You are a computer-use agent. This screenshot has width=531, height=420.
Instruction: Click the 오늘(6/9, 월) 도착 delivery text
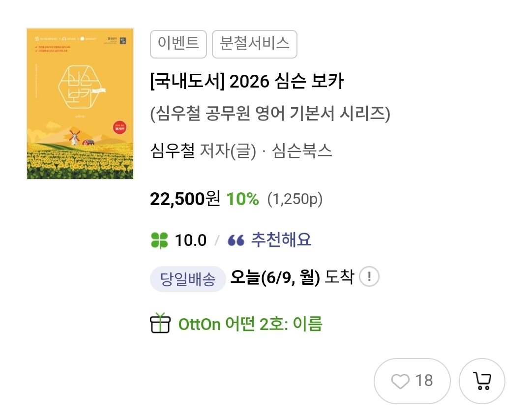click(292, 278)
